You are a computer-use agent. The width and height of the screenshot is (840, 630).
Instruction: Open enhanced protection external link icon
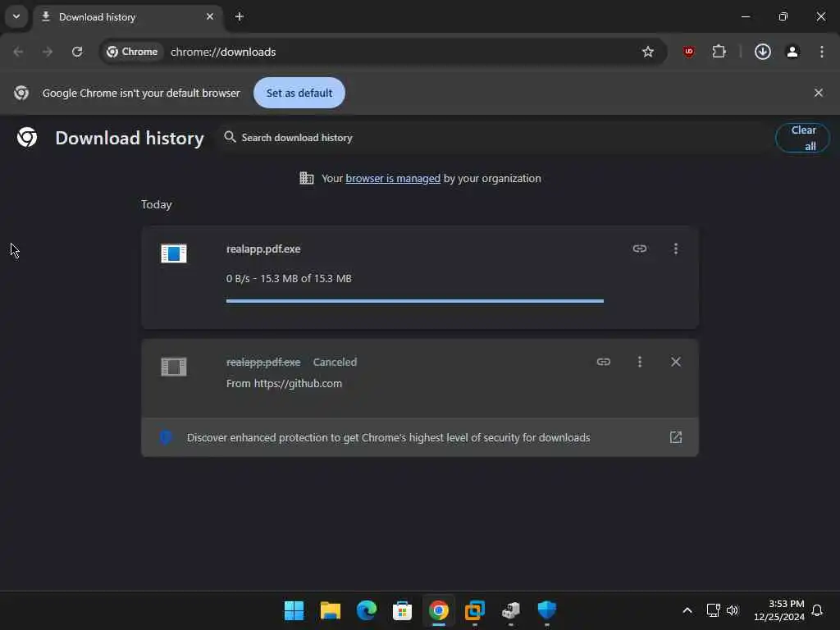tap(676, 437)
